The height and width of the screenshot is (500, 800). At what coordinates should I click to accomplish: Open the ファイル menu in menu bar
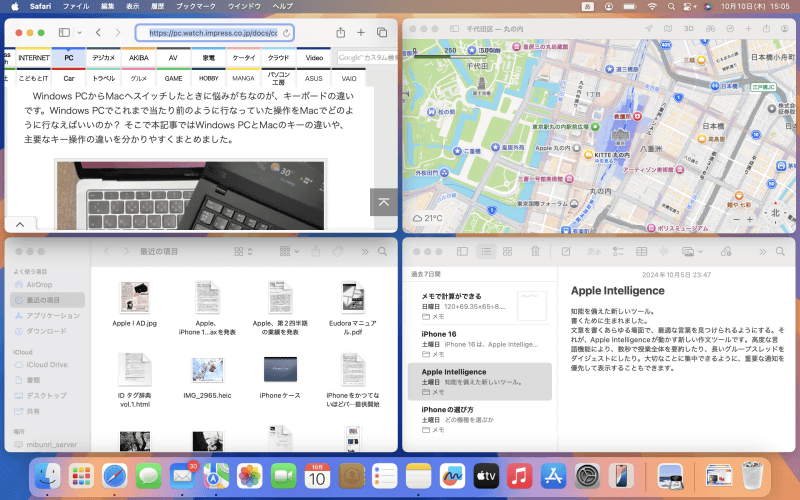coord(76,6)
